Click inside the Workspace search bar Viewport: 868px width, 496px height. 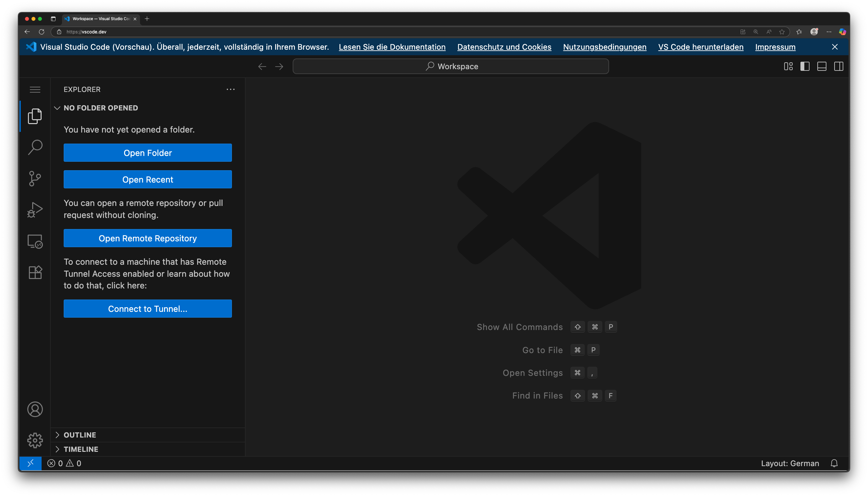coord(450,66)
